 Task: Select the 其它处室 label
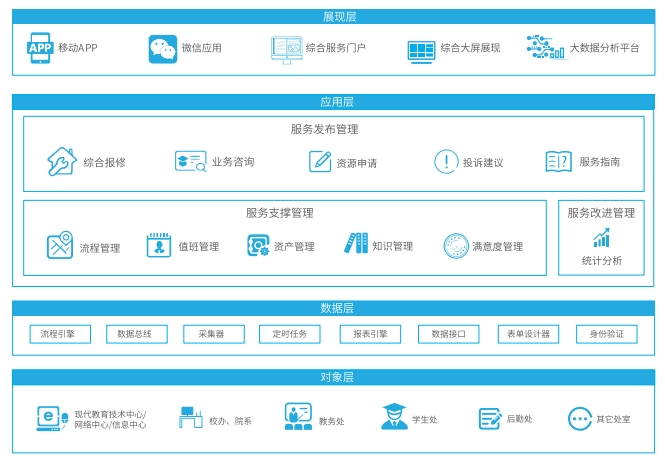(613, 419)
